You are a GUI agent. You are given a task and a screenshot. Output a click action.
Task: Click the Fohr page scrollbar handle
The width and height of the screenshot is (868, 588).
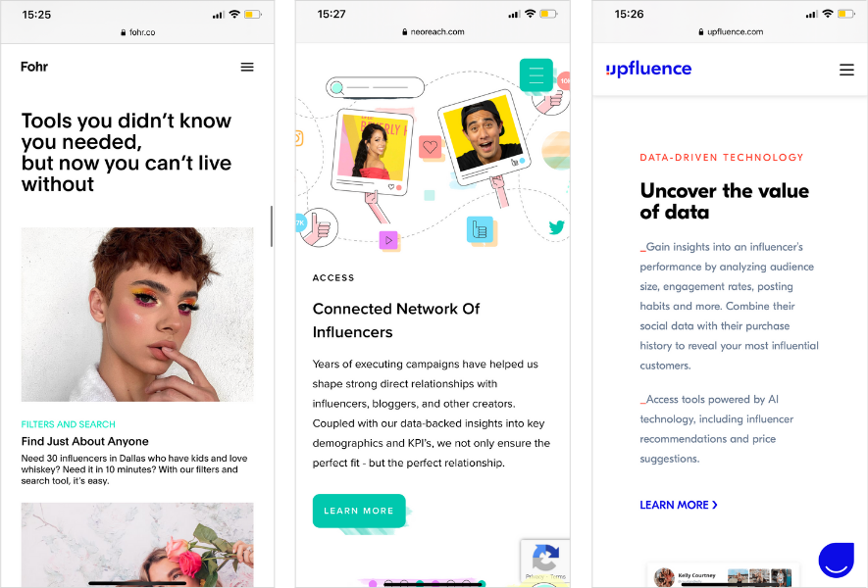tap(272, 226)
